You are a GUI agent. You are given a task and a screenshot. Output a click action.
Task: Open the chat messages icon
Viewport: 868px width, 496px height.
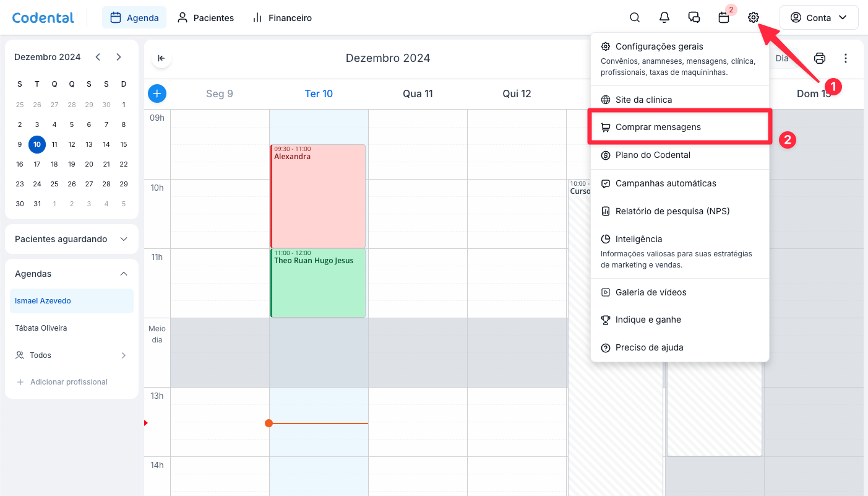pos(694,17)
